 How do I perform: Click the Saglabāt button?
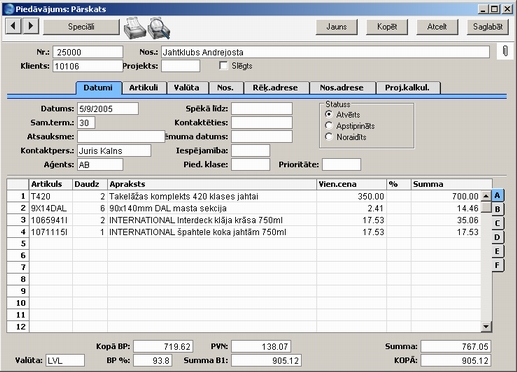pos(487,27)
